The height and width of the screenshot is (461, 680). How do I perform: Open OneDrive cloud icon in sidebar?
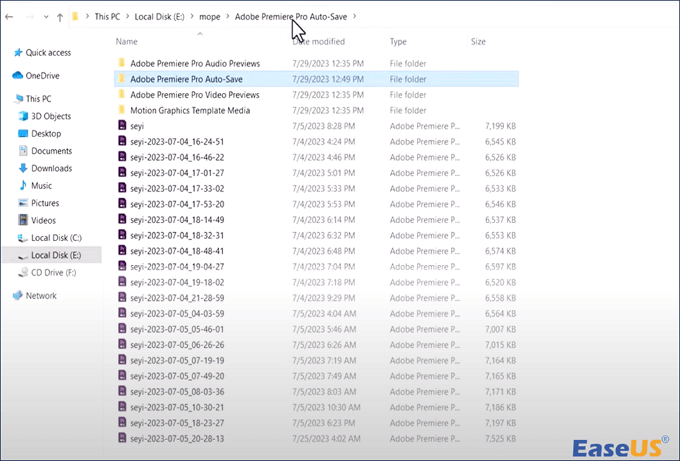[x=17, y=75]
